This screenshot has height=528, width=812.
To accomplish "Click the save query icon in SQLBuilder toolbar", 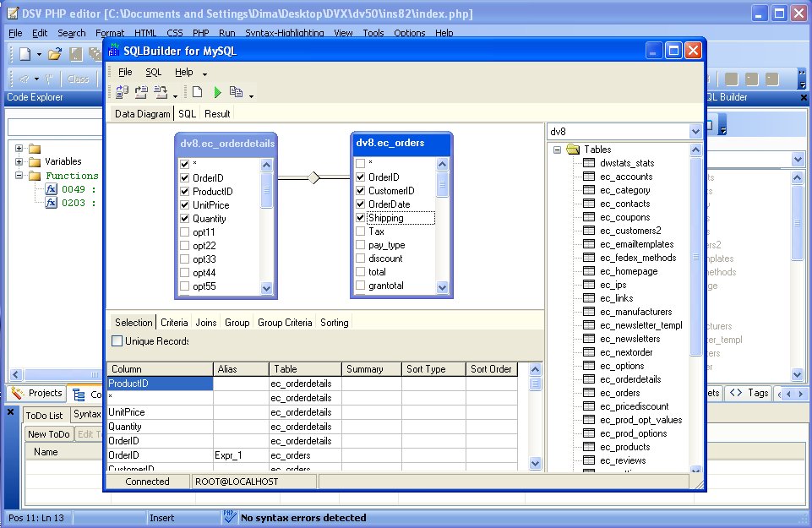I will (161, 92).
